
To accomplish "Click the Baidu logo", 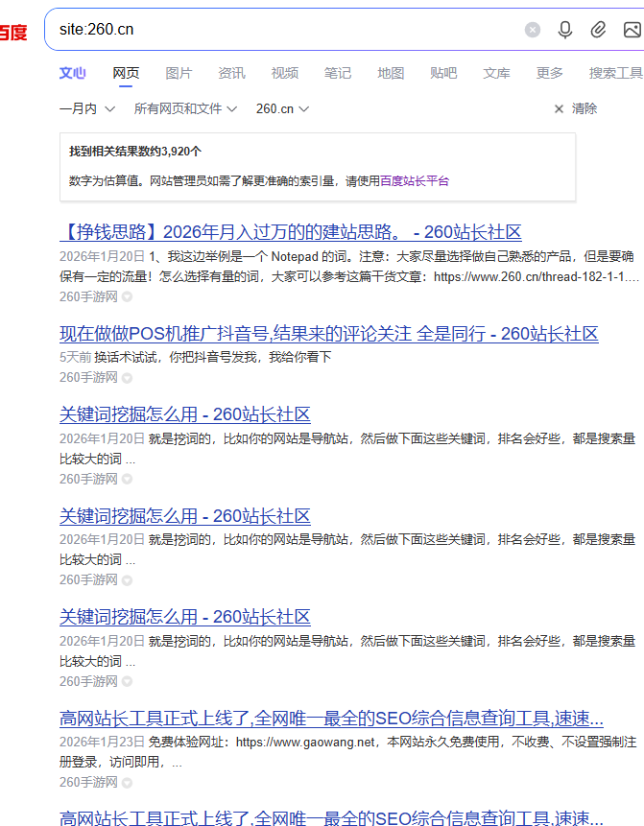I will coord(13,32).
